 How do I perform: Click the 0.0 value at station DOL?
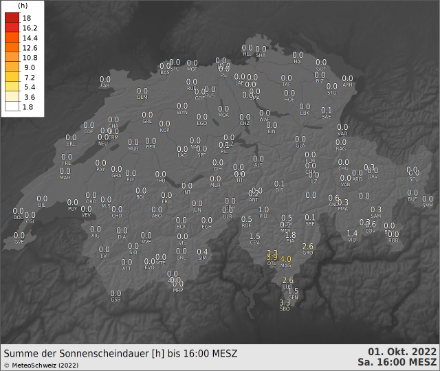tap(18, 211)
